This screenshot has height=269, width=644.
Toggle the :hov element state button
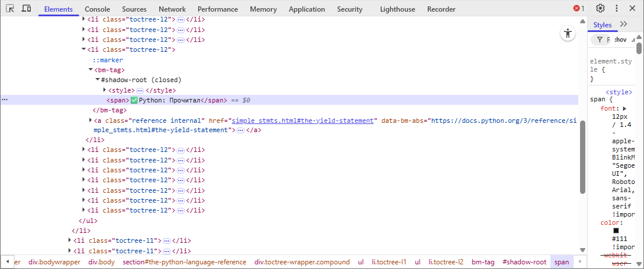pyautogui.click(x=620, y=40)
